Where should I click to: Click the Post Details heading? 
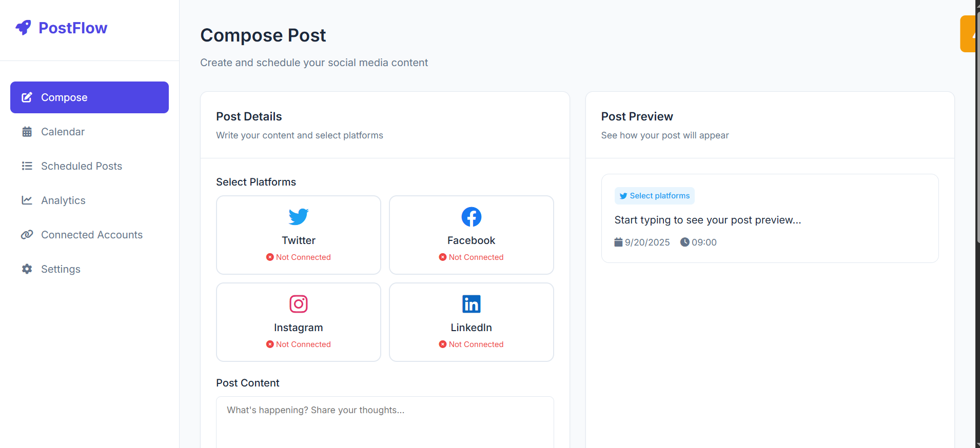tap(249, 116)
